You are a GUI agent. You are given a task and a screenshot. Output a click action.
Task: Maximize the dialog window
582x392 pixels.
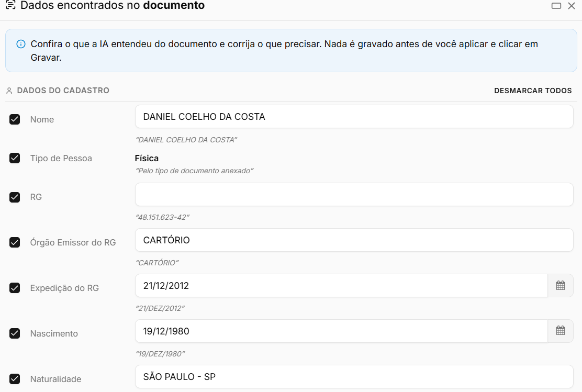click(x=556, y=6)
